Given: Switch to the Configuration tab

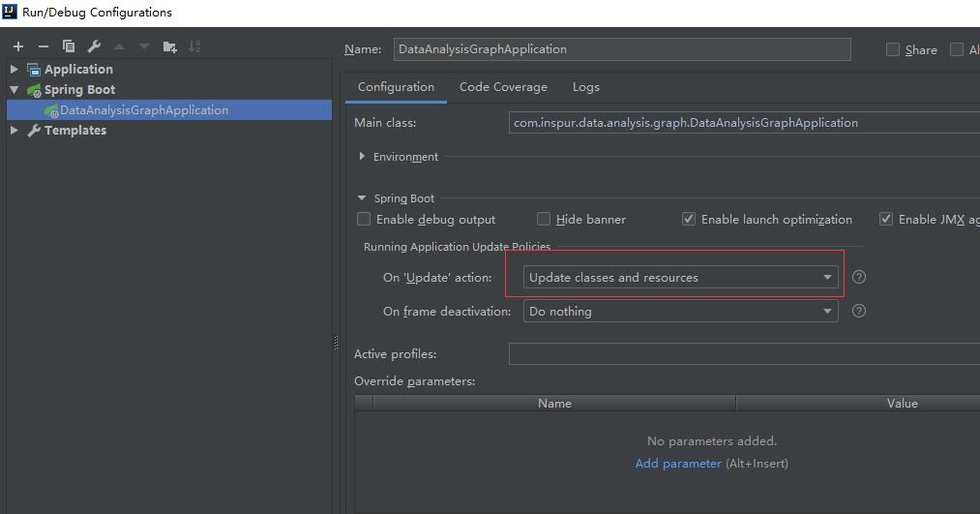Looking at the screenshot, I should pos(396,87).
